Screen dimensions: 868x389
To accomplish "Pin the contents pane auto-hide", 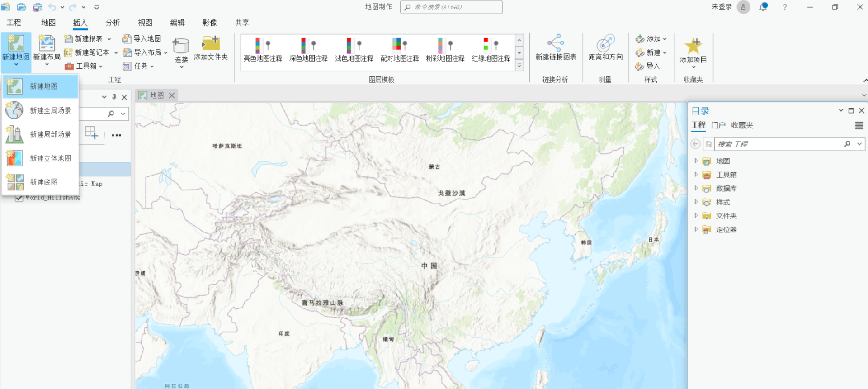I will [114, 97].
